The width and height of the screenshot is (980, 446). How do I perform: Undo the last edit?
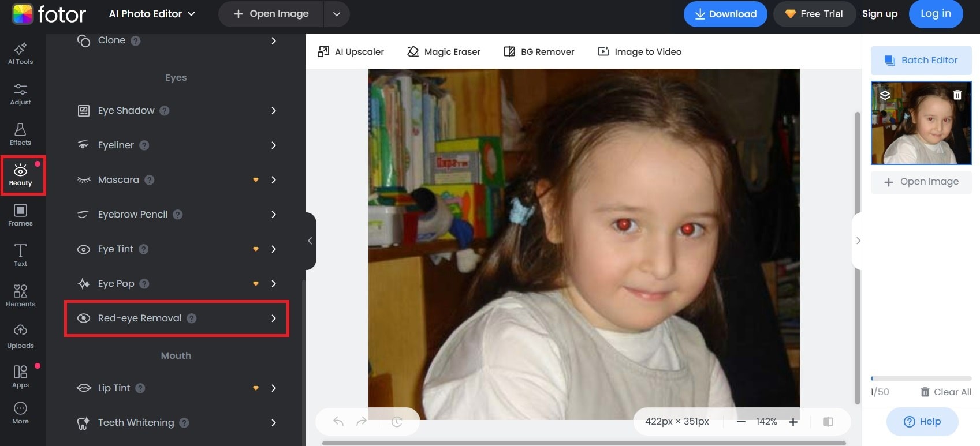click(x=338, y=422)
